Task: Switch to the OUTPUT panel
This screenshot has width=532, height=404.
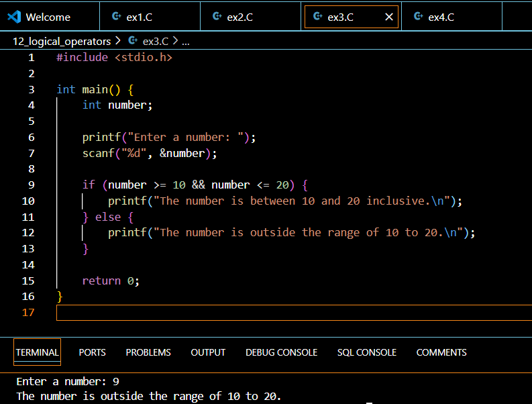Action: [208, 352]
